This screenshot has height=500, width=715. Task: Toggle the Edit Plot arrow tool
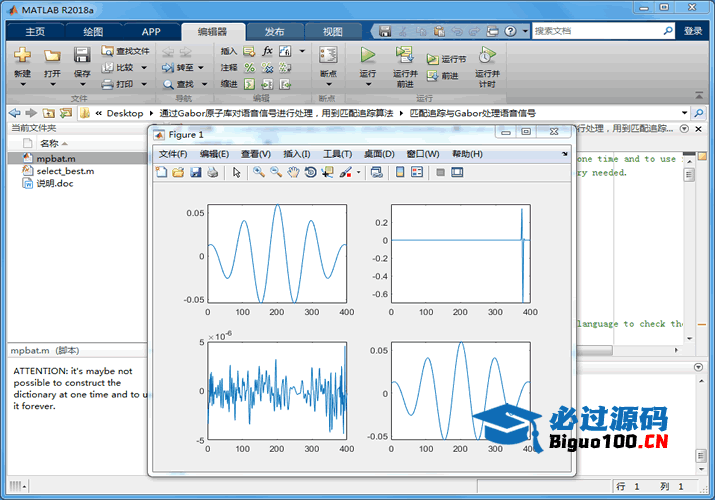237,173
